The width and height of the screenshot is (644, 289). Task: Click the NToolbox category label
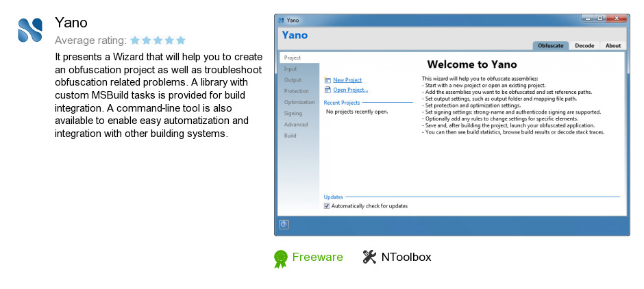tap(406, 257)
